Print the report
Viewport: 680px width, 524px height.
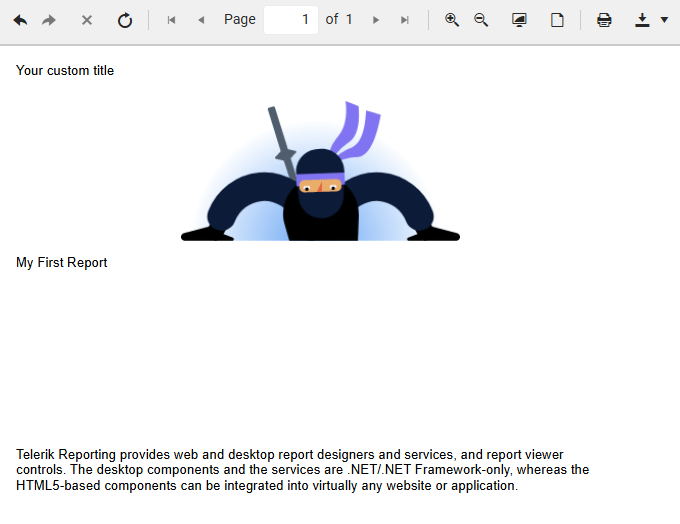tap(604, 20)
